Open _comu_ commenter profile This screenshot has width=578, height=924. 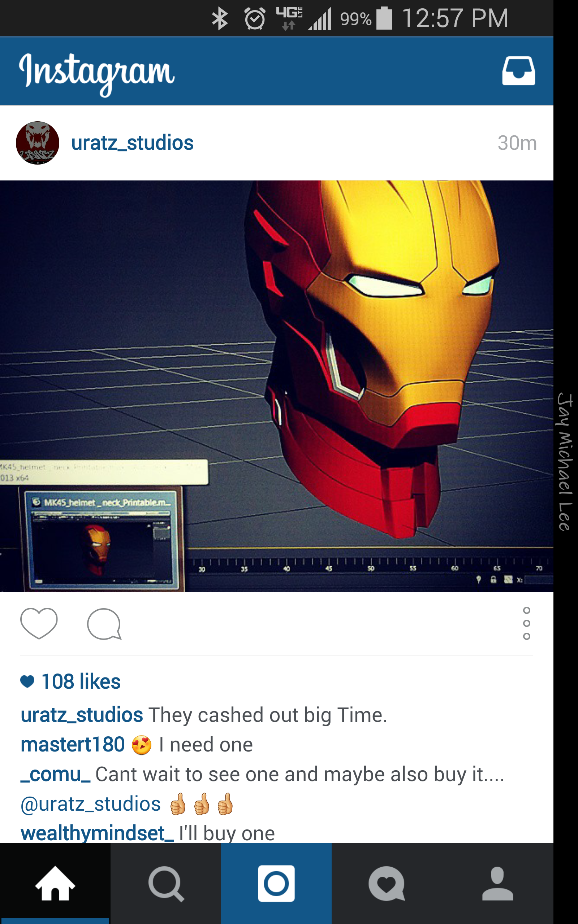click(55, 774)
